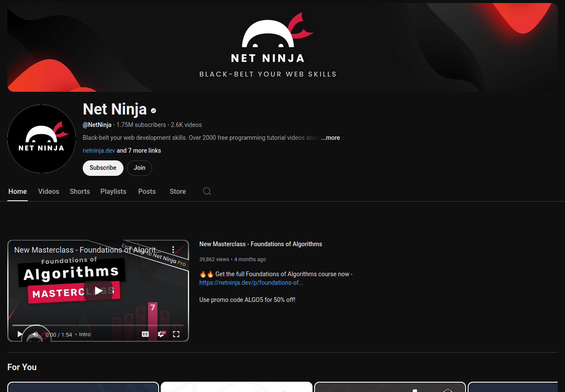Viewport: 565px width, 392px height.
Task: Switch to the Videos tab
Action: pos(48,191)
